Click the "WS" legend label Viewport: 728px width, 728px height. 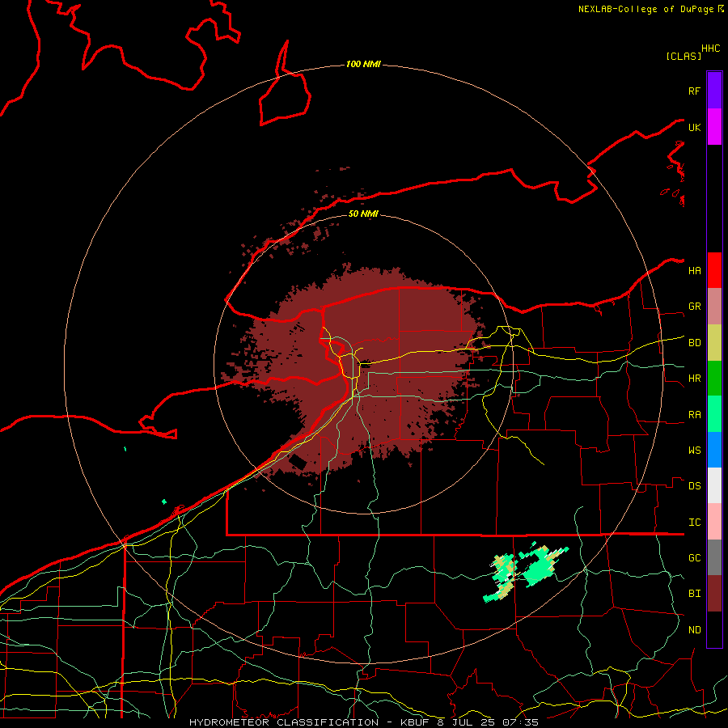694,451
